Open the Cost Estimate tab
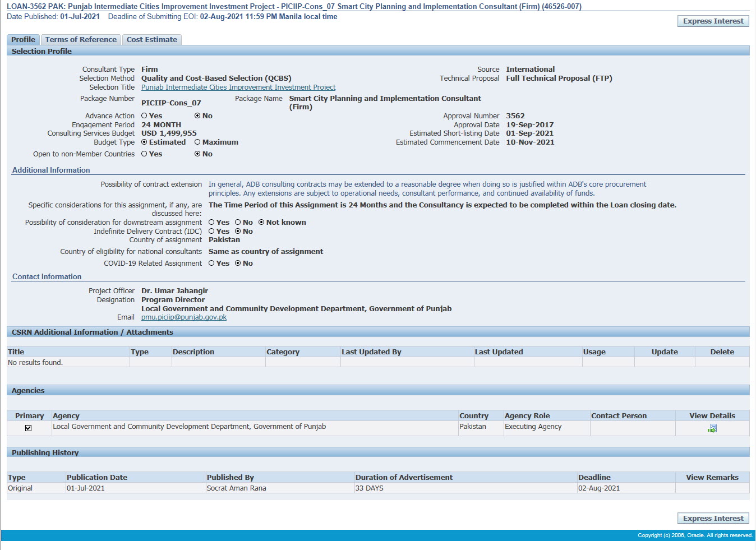The width and height of the screenshot is (756, 550). pos(152,39)
